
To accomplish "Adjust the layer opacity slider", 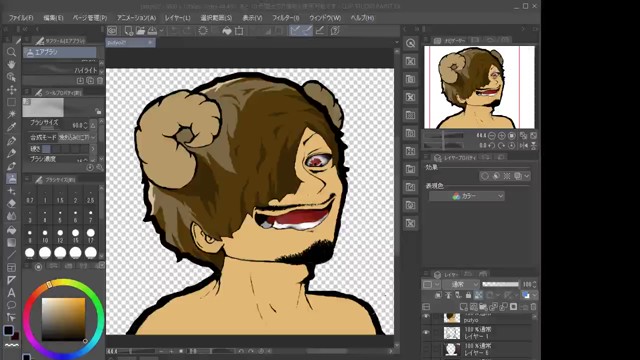I will click(x=500, y=284).
